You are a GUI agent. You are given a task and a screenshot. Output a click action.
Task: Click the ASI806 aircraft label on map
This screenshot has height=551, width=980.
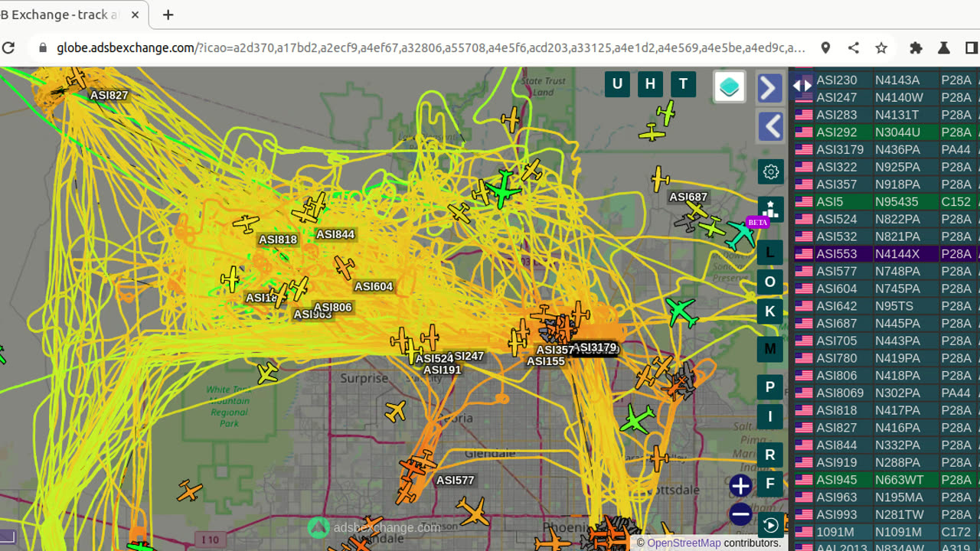333,307
